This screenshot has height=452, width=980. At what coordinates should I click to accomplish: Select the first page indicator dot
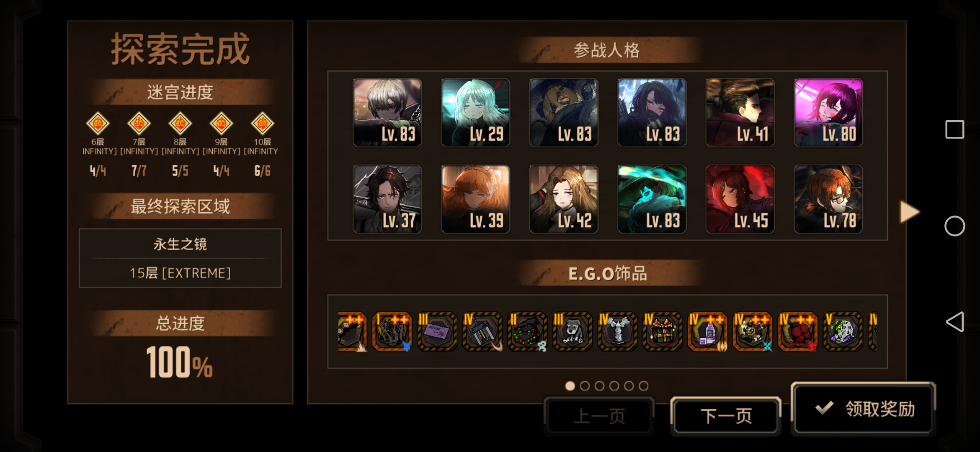tap(570, 386)
